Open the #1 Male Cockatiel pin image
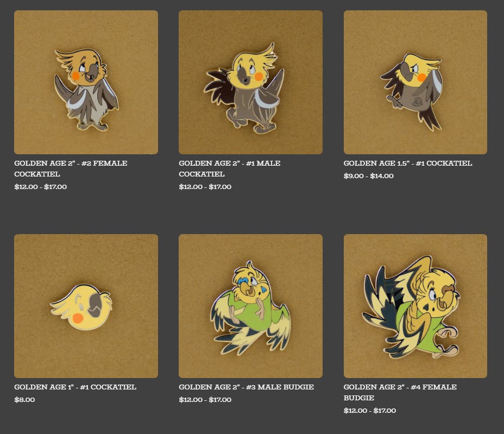The width and height of the screenshot is (504, 434). coord(250,82)
